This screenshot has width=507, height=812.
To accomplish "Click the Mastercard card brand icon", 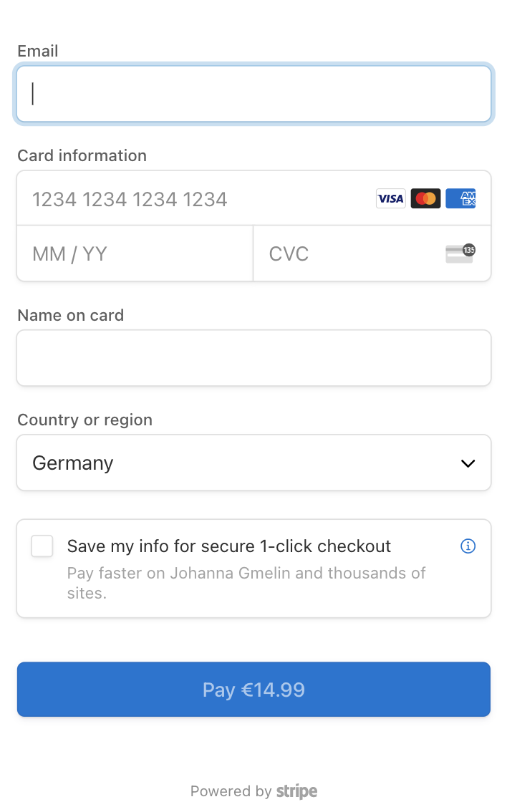I will click(x=425, y=198).
